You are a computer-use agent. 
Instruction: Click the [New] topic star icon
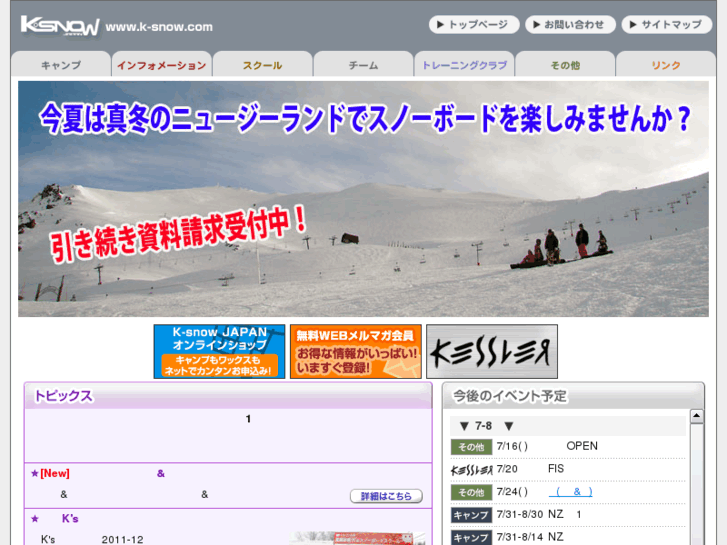(35, 474)
